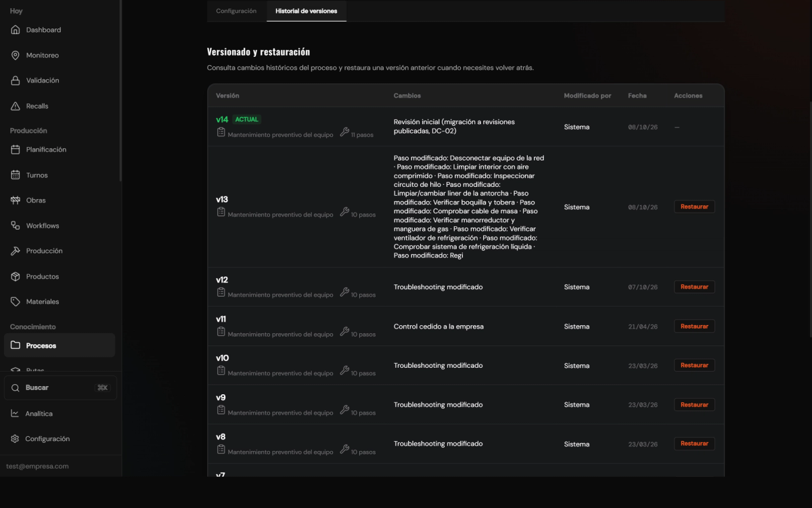
Task: Click Restaurar for version v10
Action: coord(694,366)
